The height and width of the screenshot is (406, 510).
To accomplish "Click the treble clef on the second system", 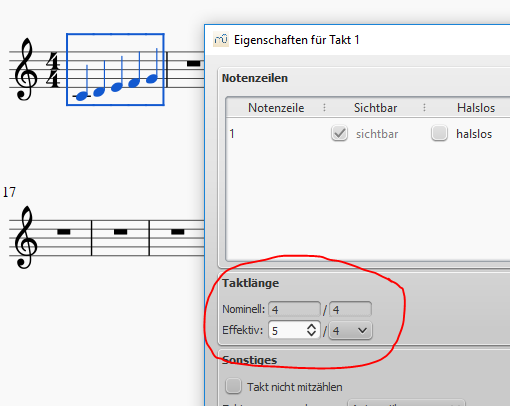I will point(25,237).
